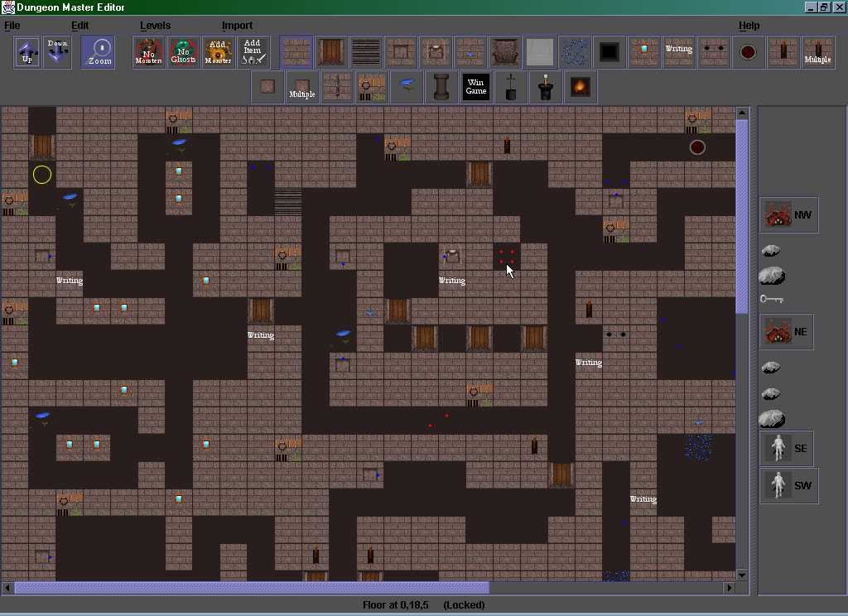Toggle the Zoom tool
848x616 pixels.
pos(99,52)
